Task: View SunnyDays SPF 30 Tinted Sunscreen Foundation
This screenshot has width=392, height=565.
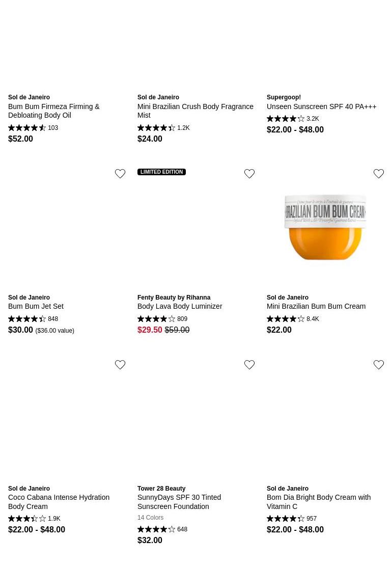Action: [x=179, y=502]
